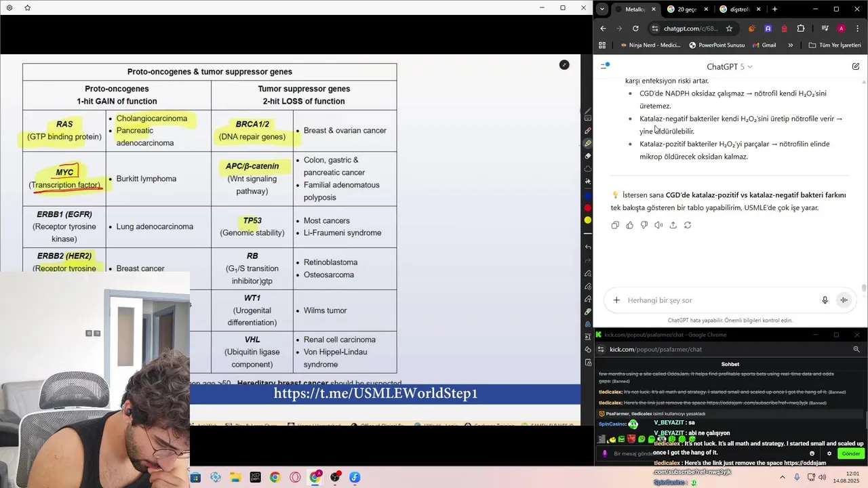Open site info icon in Kick chat window
Screen dimensions: 868x488
pos(601,349)
